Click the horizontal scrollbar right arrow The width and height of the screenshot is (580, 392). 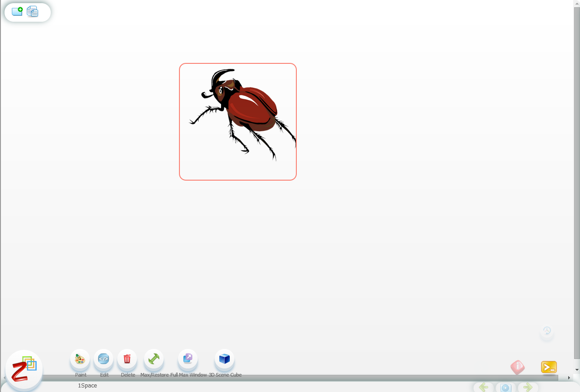coord(569,378)
